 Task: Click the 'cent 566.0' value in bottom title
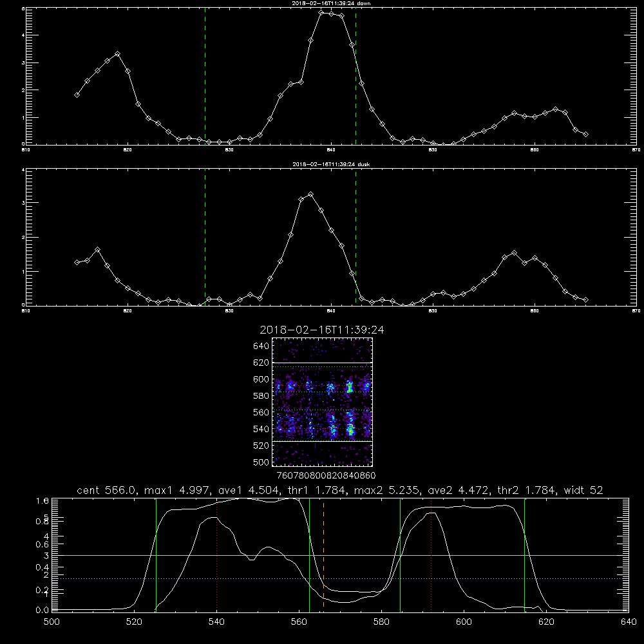pyautogui.click(x=107, y=490)
